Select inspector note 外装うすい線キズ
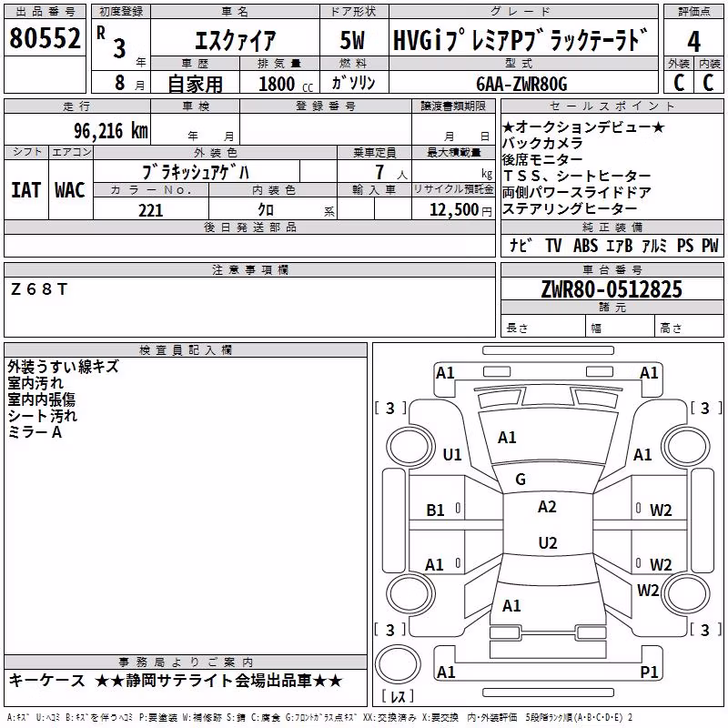The image size is (728, 728). 63,367
